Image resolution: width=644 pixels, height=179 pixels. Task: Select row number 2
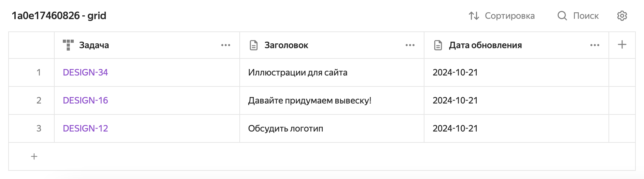(39, 100)
